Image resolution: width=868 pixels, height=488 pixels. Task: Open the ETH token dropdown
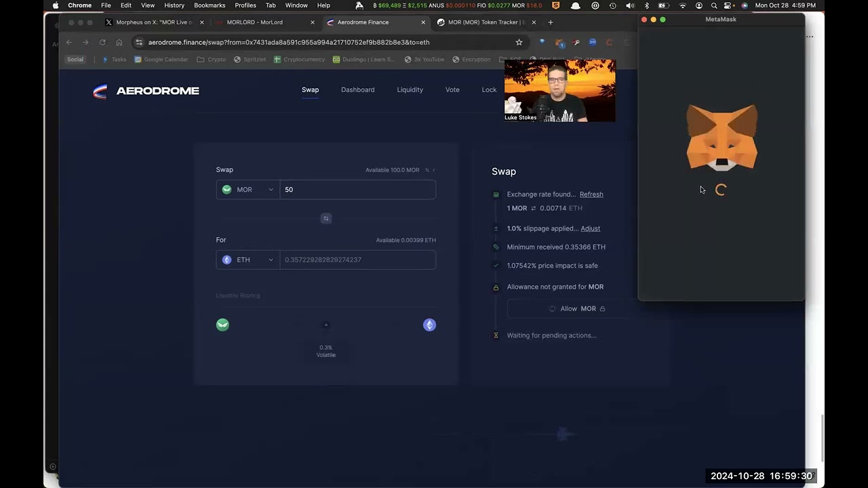coord(248,260)
